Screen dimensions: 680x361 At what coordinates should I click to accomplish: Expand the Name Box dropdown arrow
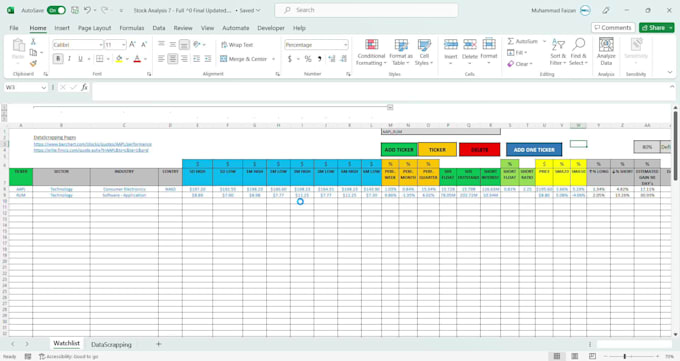point(43,88)
